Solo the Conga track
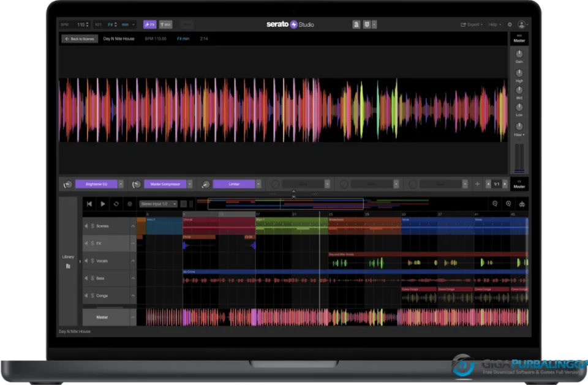This screenshot has height=385, width=588. click(x=92, y=296)
